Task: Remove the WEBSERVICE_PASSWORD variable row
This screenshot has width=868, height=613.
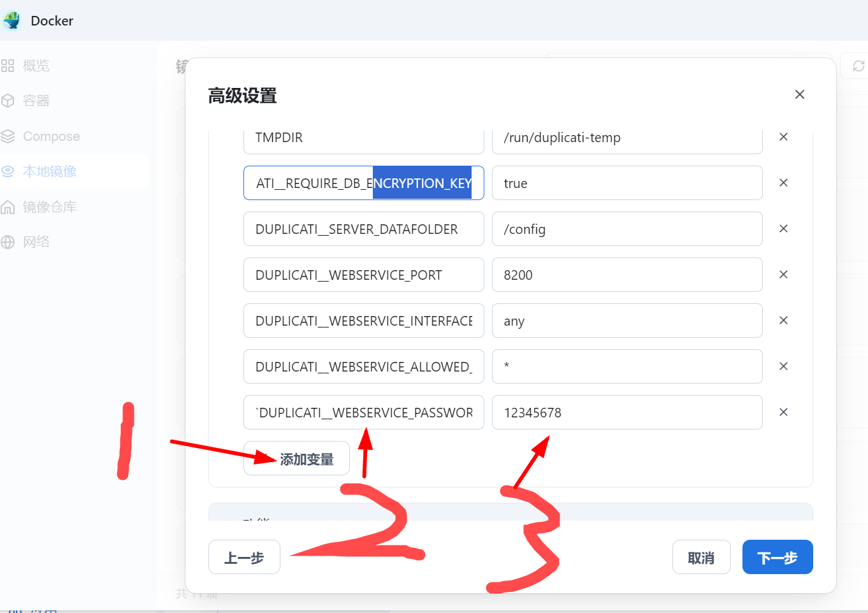Action: click(x=783, y=412)
